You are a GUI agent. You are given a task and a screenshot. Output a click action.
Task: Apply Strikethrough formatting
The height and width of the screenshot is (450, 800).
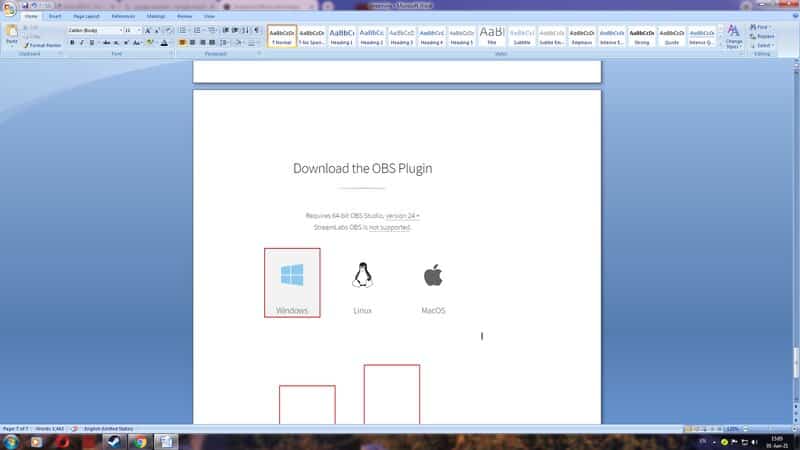(106, 43)
